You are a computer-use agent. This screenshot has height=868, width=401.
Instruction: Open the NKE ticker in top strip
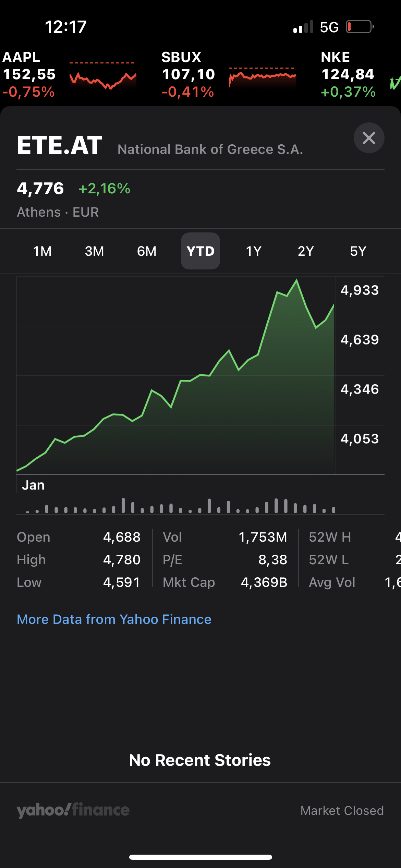[x=348, y=74]
